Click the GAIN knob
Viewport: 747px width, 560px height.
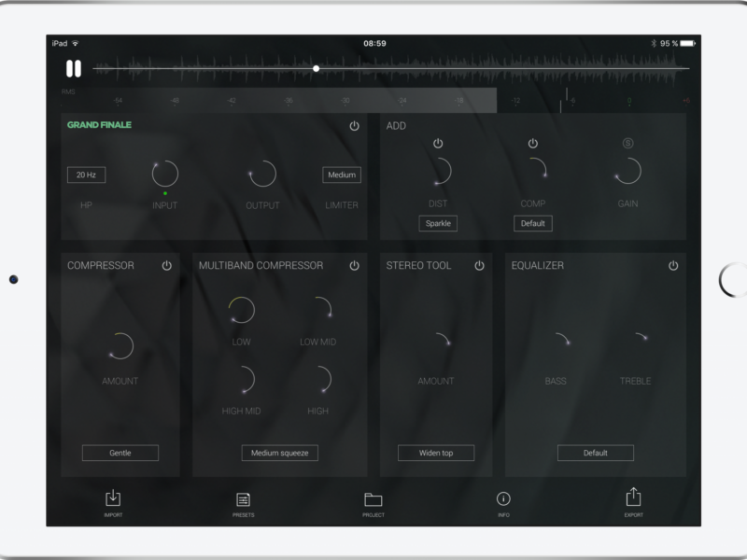(x=627, y=171)
